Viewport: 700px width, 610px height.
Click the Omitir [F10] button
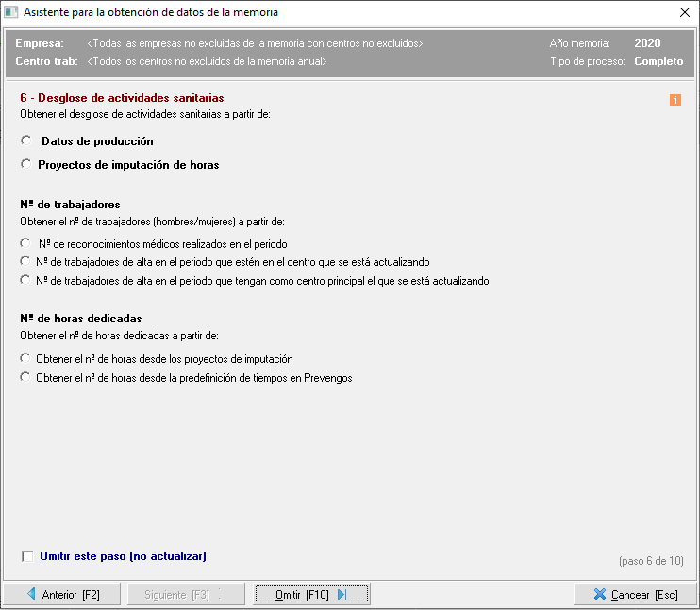click(x=311, y=595)
